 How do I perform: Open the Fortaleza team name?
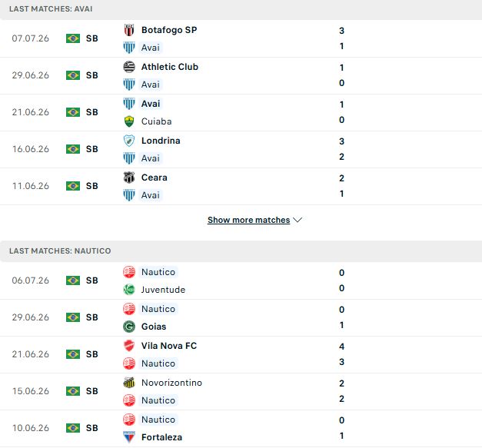click(161, 437)
